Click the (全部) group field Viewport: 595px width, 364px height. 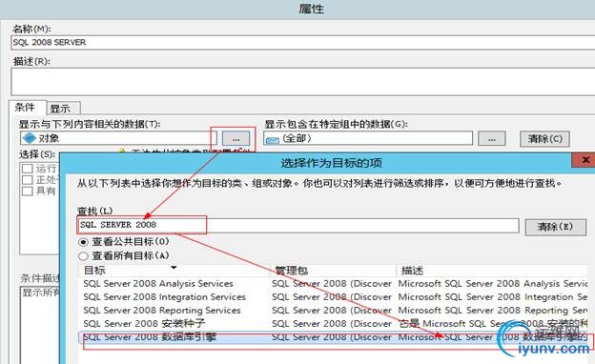click(x=368, y=138)
